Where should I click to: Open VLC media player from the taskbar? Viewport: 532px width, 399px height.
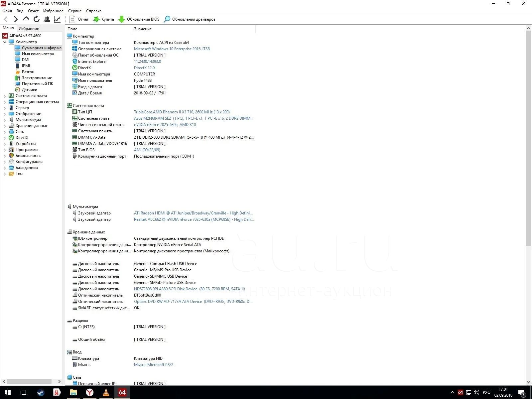pos(106,392)
